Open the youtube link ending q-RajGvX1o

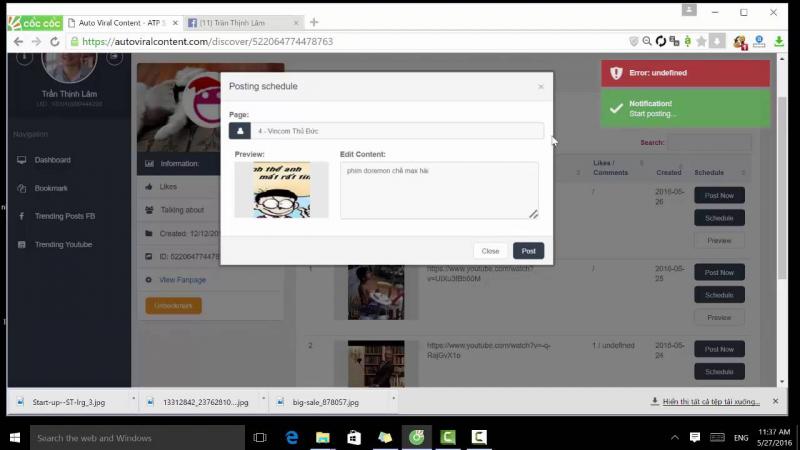pyautogui.click(x=488, y=350)
